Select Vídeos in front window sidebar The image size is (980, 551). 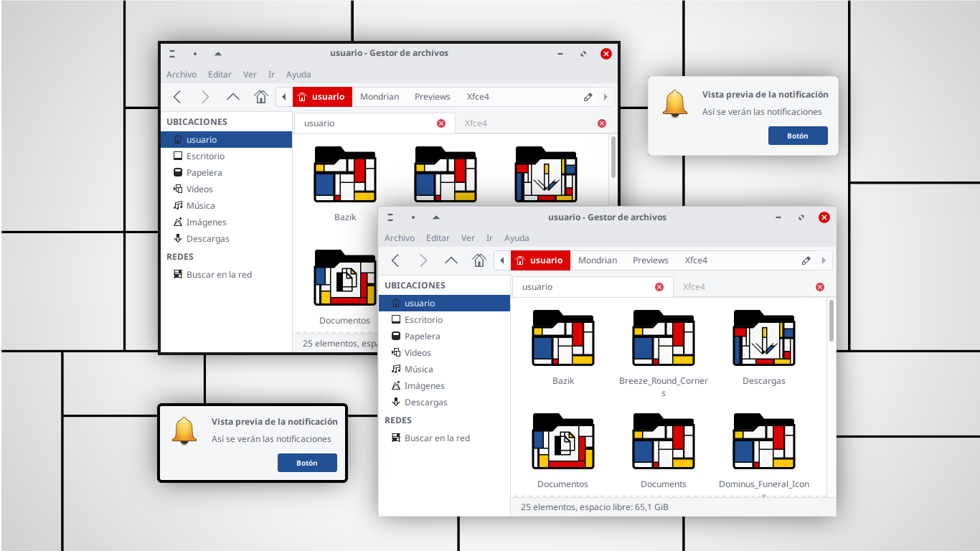click(444, 353)
